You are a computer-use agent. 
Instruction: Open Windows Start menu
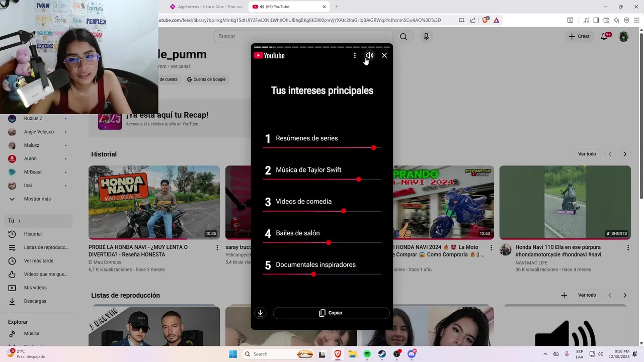coord(233,354)
